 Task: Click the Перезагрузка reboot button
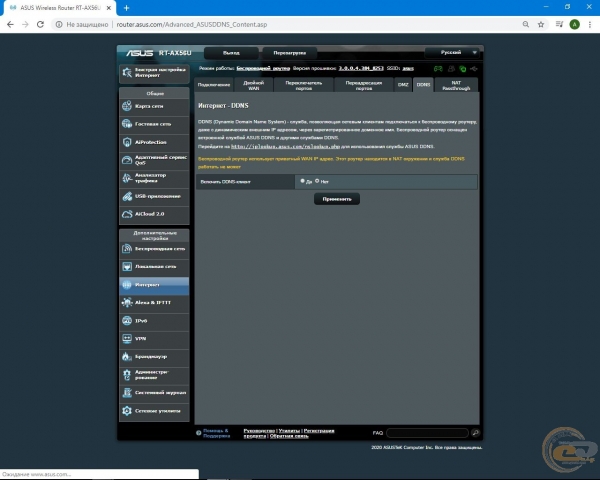[x=290, y=53]
